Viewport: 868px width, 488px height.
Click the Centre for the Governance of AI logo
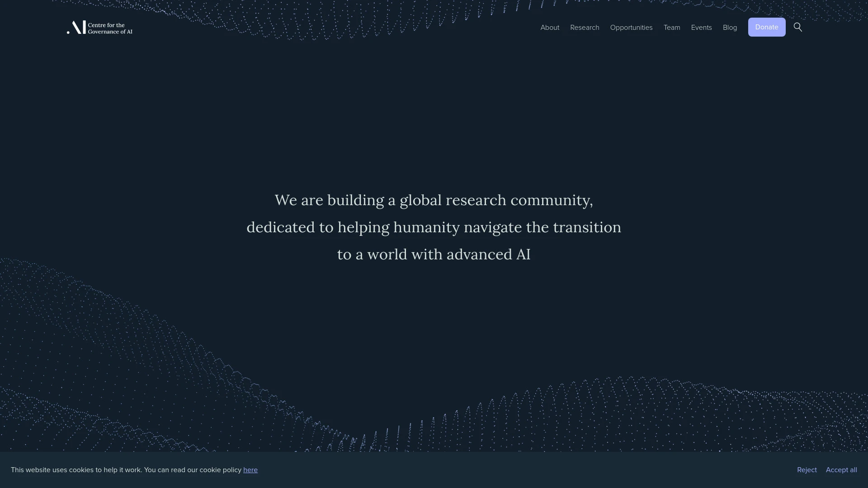click(x=99, y=27)
